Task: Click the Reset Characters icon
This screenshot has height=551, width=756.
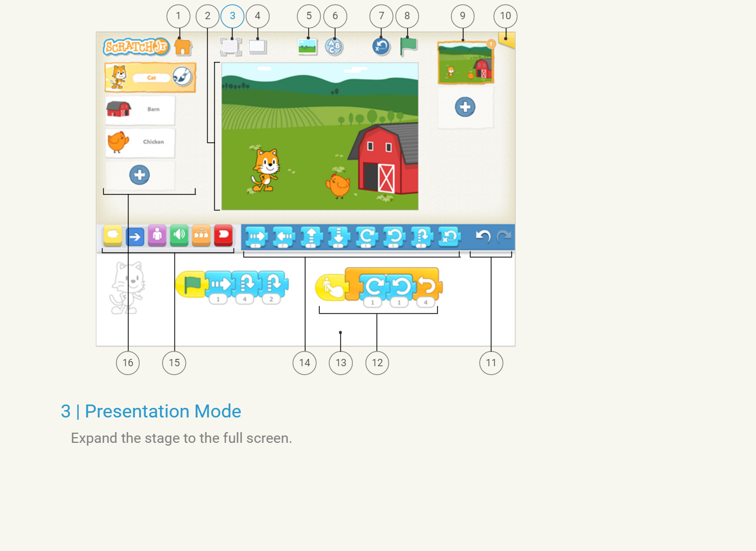Action: pos(381,46)
